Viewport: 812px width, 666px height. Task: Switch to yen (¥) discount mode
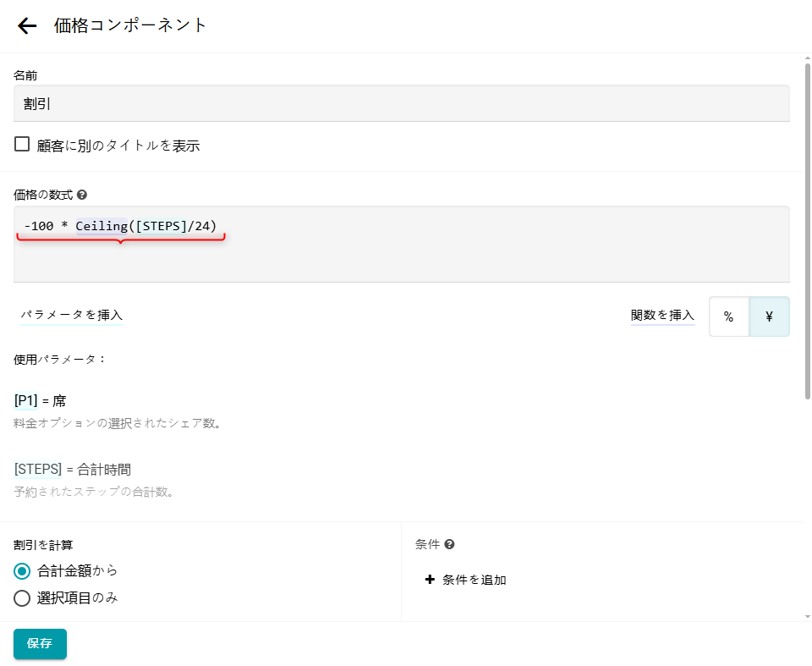(769, 316)
